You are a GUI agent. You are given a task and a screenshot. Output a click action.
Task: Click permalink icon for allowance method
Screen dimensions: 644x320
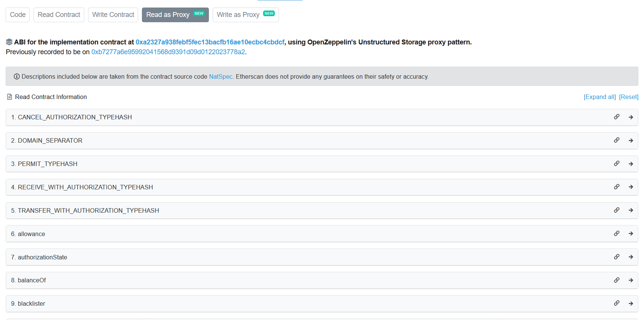(617, 234)
